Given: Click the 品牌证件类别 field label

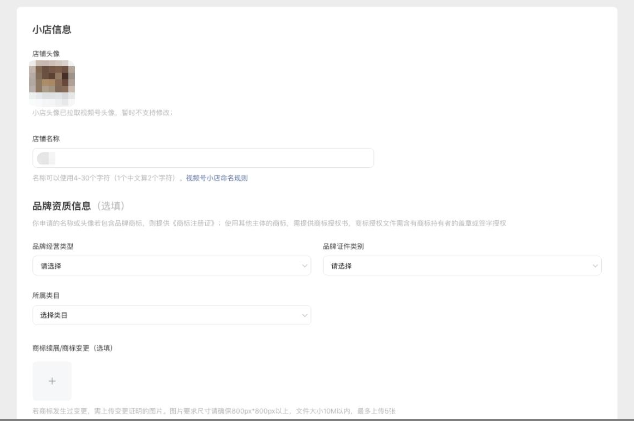Looking at the screenshot, I should point(343,246).
